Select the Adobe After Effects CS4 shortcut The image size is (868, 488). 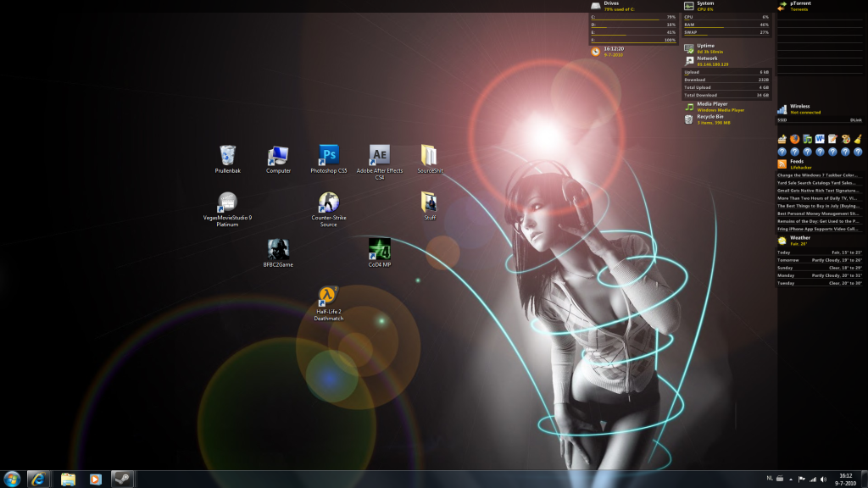(x=379, y=162)
